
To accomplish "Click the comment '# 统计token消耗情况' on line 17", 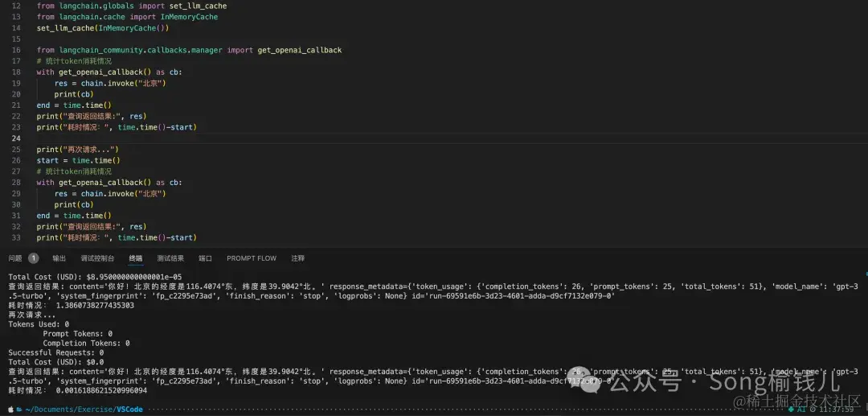I will pyautogui.click(x=74, y=61).
